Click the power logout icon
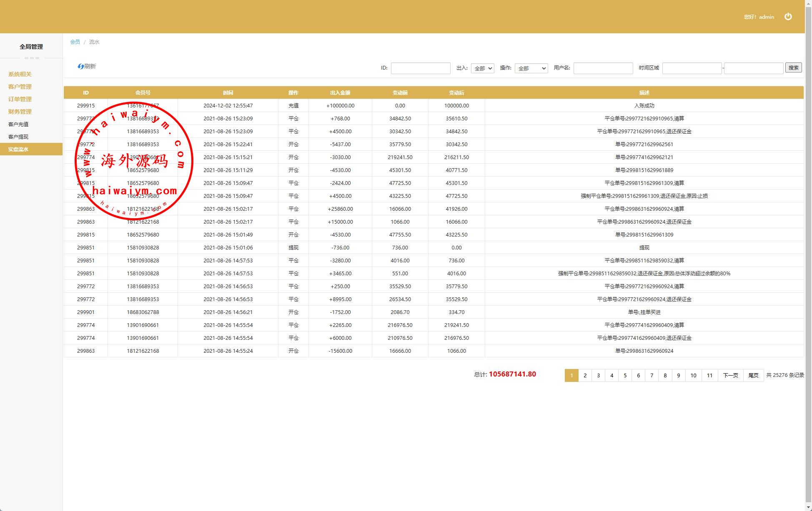812x511 pixels. [788, 17]
